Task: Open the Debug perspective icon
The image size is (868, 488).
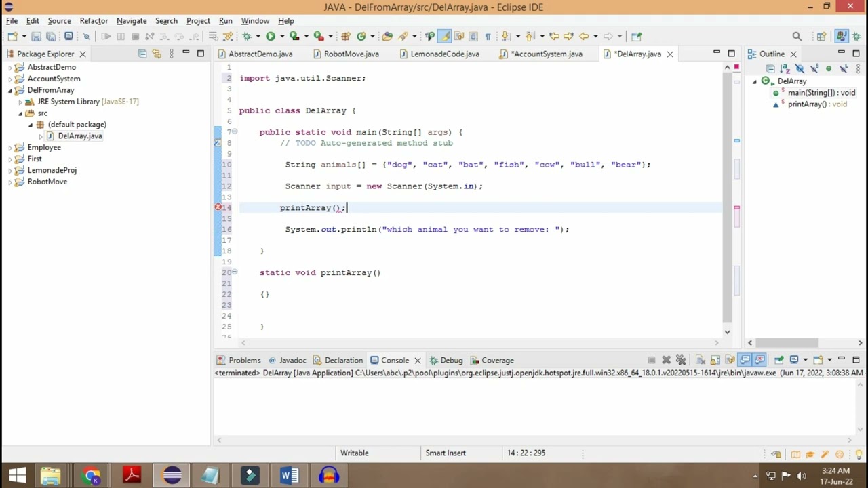Action: pos(856,36)
